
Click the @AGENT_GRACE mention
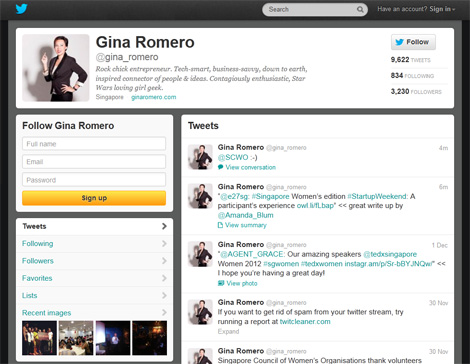pyautogui.click(x=252, y=254)
